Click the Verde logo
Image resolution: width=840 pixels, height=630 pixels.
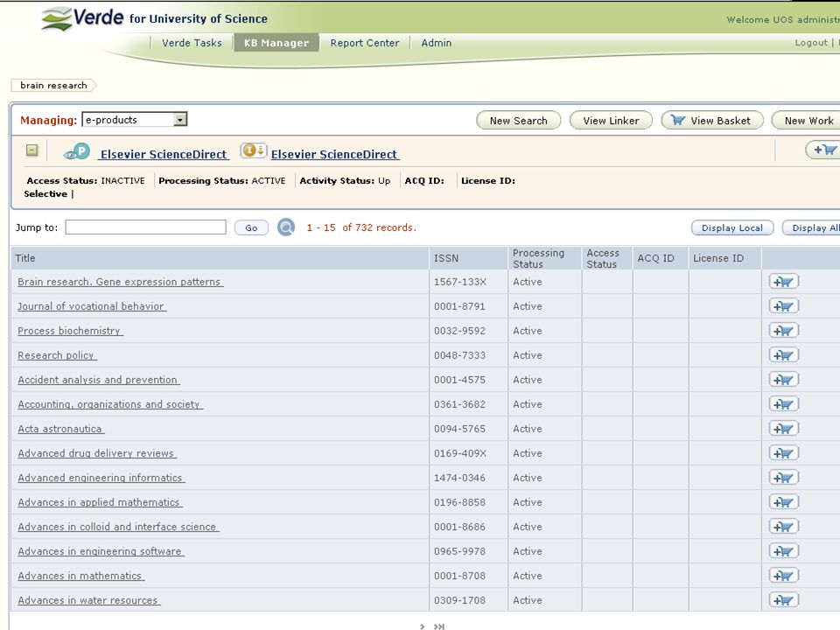tap(83, 18)
